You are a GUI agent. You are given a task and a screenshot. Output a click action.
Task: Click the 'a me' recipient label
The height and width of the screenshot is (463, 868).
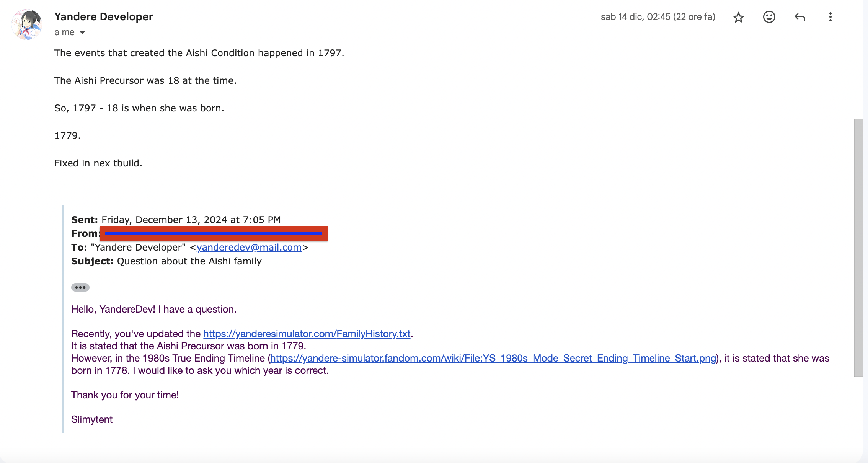[64, 33]
